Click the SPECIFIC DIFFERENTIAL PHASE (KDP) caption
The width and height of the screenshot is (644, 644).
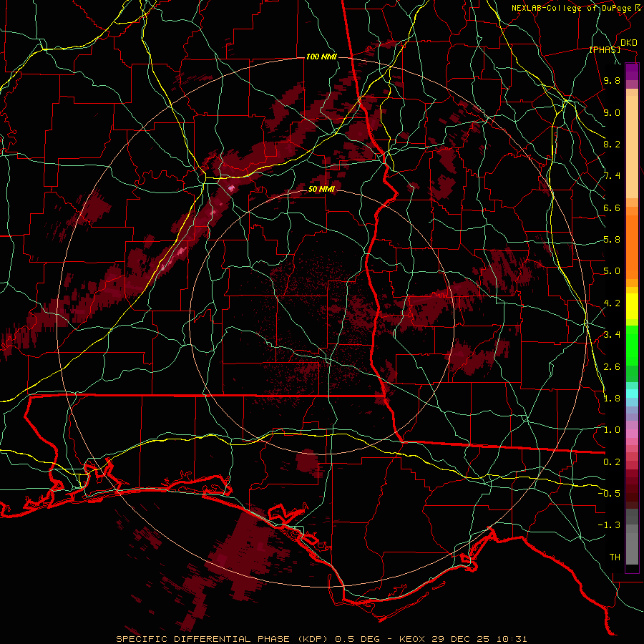[223, 639]
